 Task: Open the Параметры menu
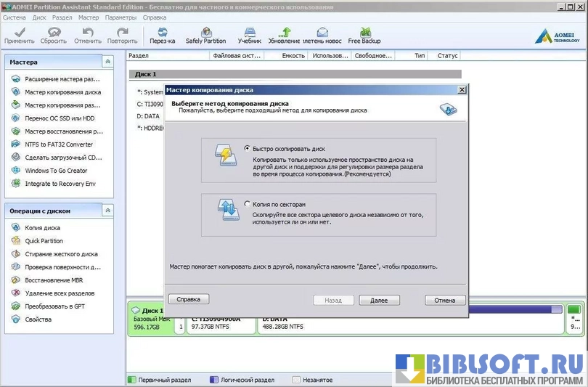pyautogui.click(x=120, y=17)
